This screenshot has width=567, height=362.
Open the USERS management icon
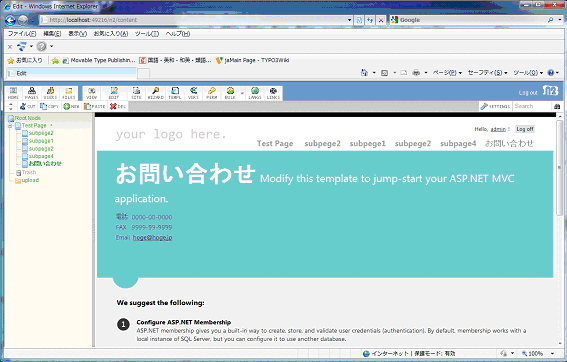[50, 93]
